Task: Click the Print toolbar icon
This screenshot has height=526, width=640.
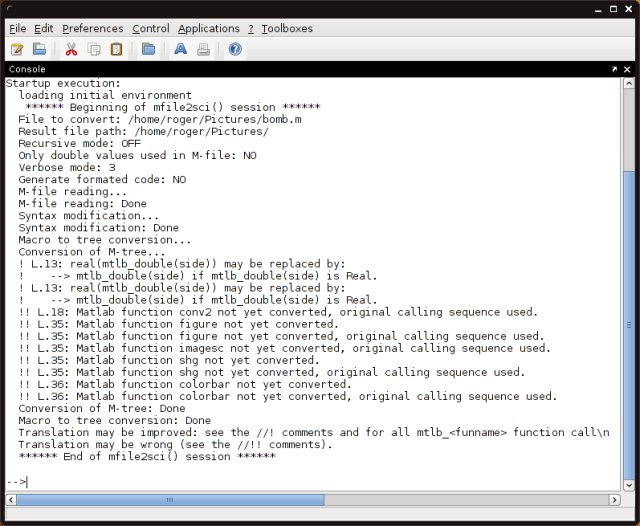Action: pyautogui.click(x=203, y=49)
